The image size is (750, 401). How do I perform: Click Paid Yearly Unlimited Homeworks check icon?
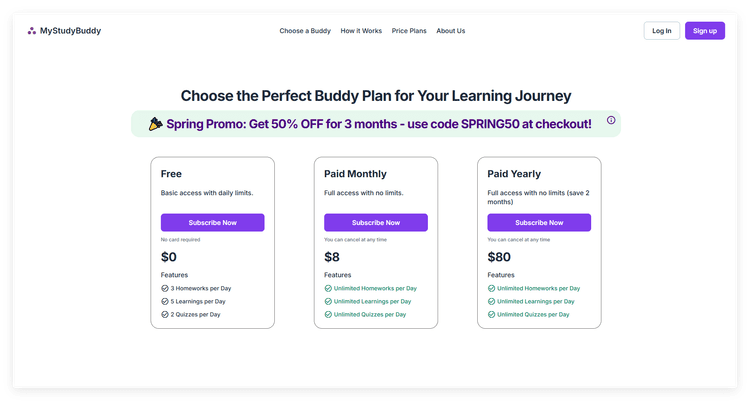point(491,289)
